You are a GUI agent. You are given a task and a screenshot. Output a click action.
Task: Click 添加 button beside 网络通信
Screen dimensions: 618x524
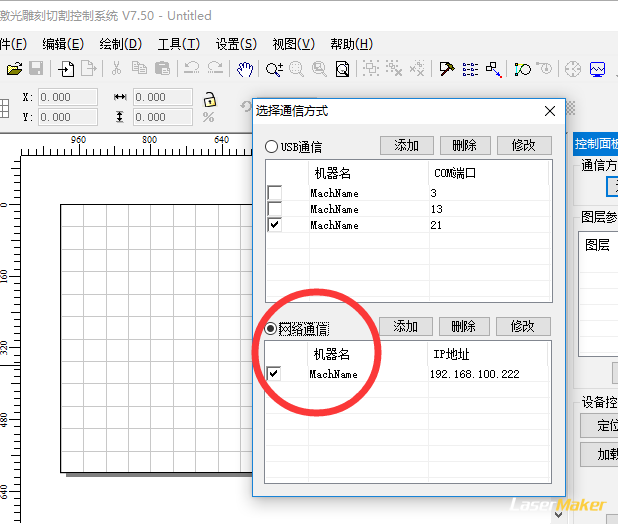point(406,326)
